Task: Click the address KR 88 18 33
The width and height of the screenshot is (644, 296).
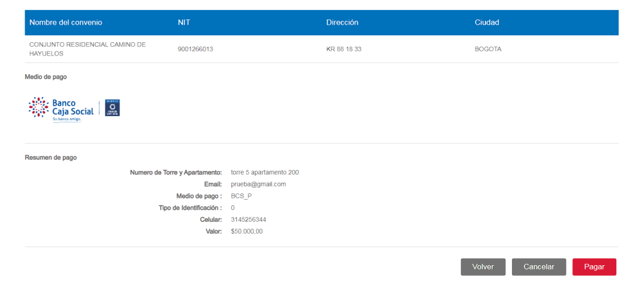Action: point(343,49)
